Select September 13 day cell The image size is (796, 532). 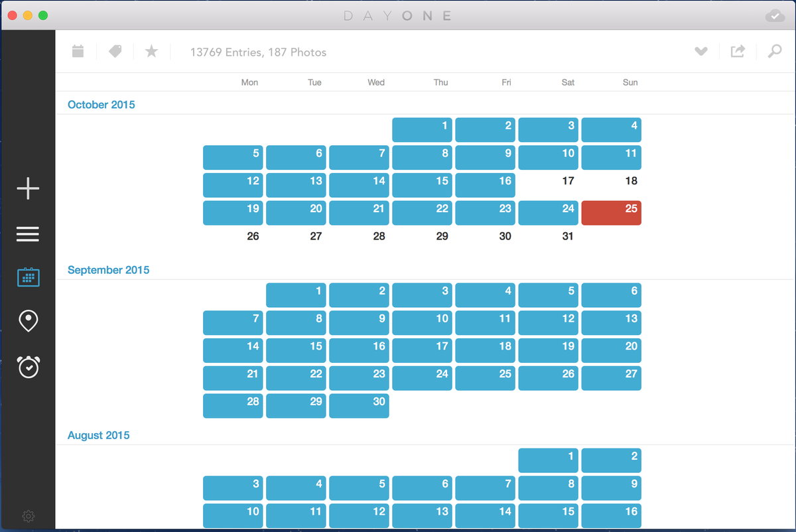(x=612, y=323)
